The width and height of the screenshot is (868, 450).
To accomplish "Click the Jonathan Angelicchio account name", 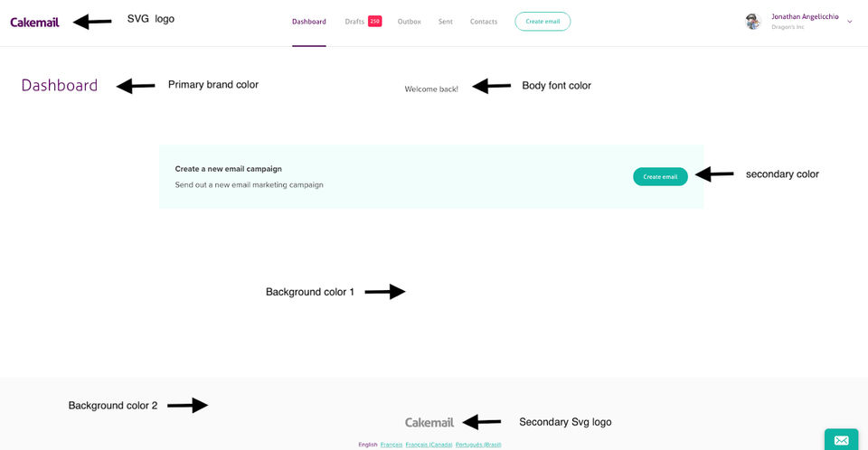I will 805,16.
